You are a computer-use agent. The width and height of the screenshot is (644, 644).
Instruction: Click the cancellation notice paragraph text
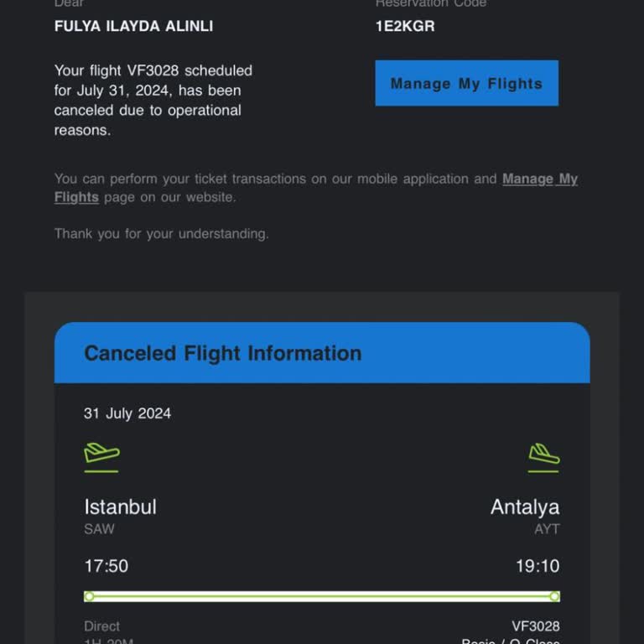[x=153, y=101]
